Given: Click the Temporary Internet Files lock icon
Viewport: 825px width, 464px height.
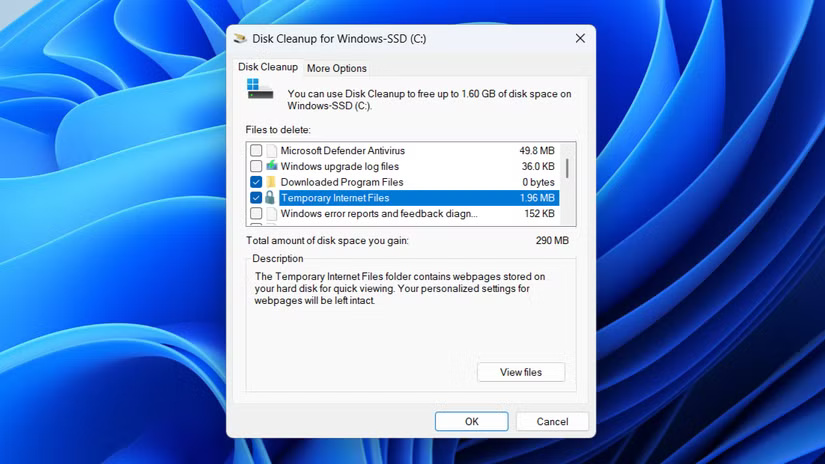Looking at the screenshot, I should [x=270, y=198].
